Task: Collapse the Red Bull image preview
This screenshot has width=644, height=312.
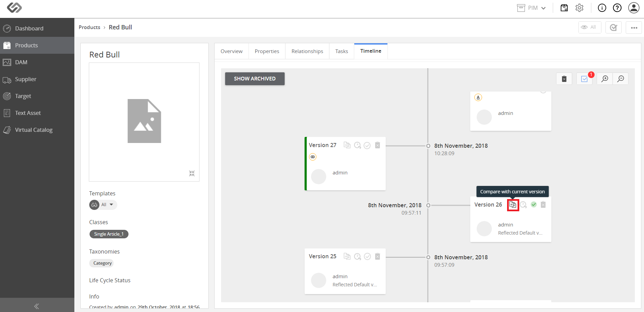Action: coord(192,173)
